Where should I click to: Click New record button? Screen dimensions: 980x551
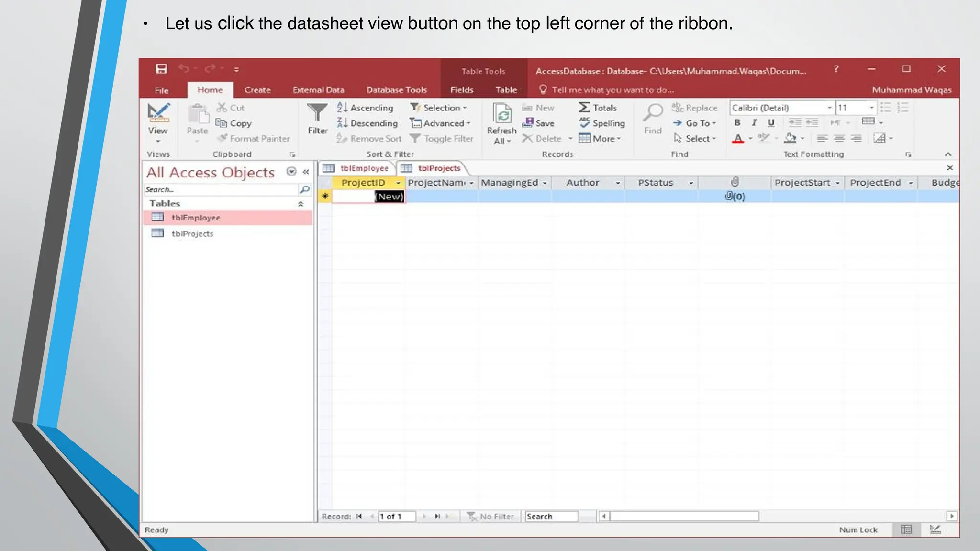(x=538, y=108)
